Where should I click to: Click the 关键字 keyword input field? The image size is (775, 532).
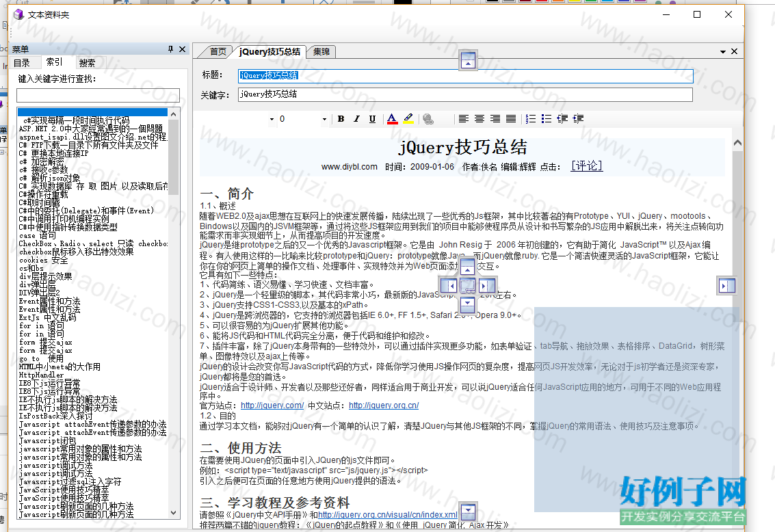tap(465, 94)
